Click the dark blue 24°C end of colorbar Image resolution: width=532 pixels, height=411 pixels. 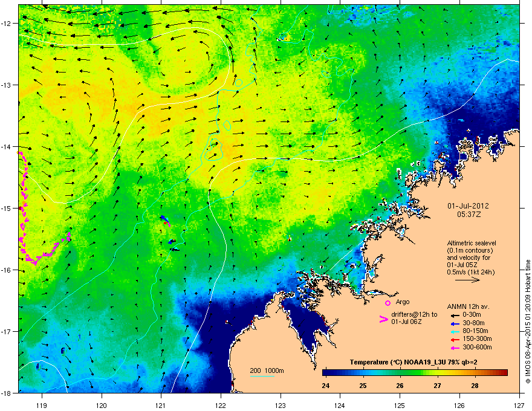click(326, 373)
